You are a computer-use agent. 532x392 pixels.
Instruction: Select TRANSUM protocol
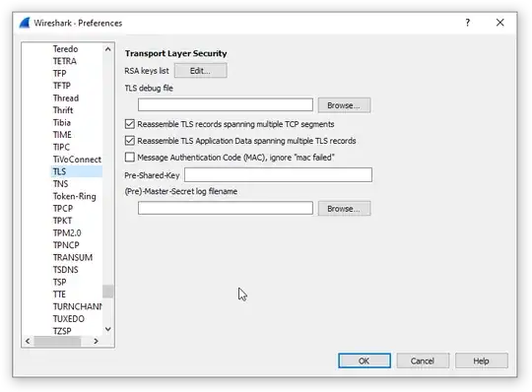click(x=73, y=257)
